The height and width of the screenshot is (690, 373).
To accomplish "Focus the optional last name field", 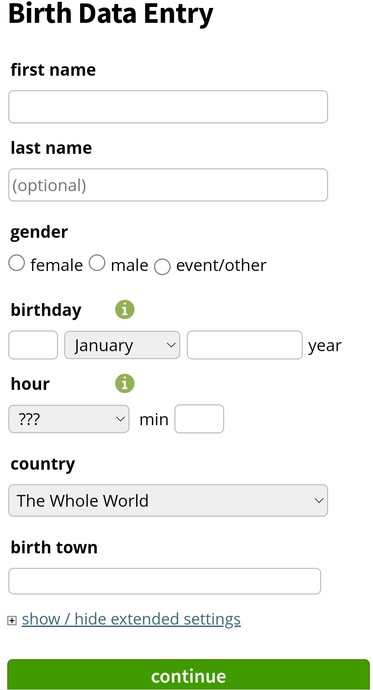I will (x=168, y=185).
